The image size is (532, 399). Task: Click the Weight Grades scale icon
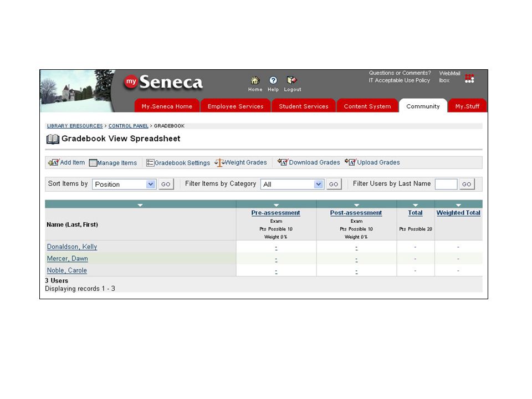219,163
